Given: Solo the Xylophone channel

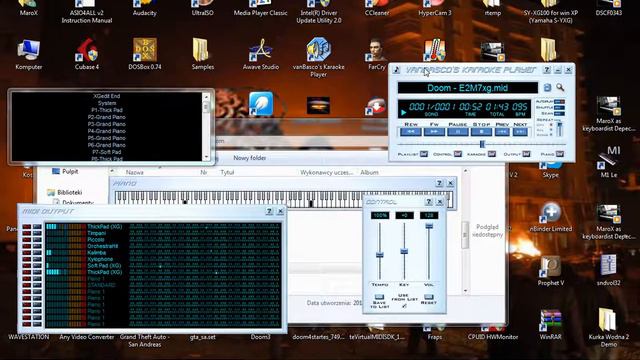Looking at the screenshot, I should (x=37, y=259).
